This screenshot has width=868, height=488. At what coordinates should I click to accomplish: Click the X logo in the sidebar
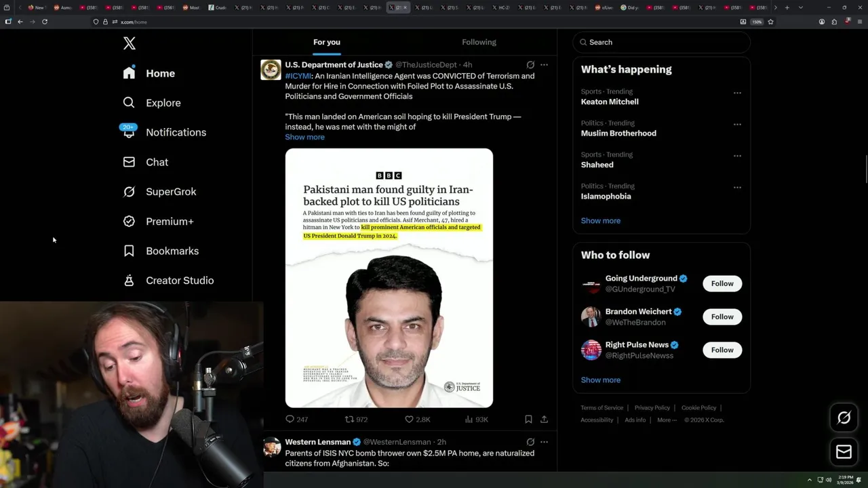point(130,43)
